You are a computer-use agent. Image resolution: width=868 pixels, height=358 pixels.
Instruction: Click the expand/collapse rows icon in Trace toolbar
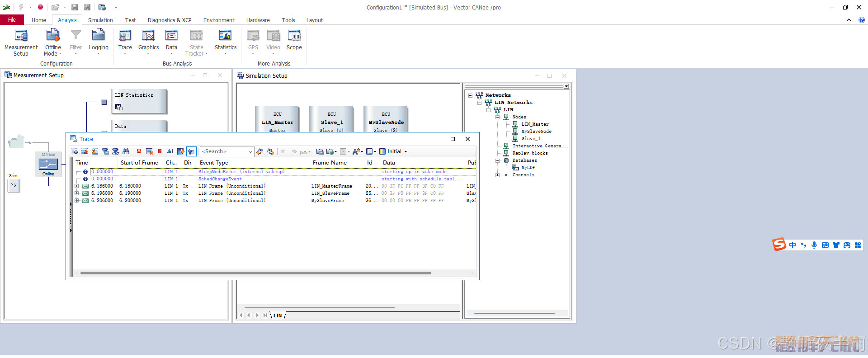(95, 151)
